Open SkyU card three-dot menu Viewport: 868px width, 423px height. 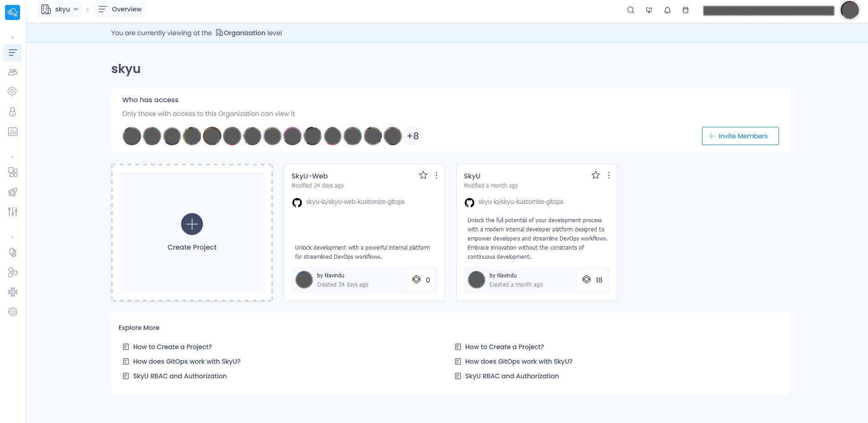[609, 175]
